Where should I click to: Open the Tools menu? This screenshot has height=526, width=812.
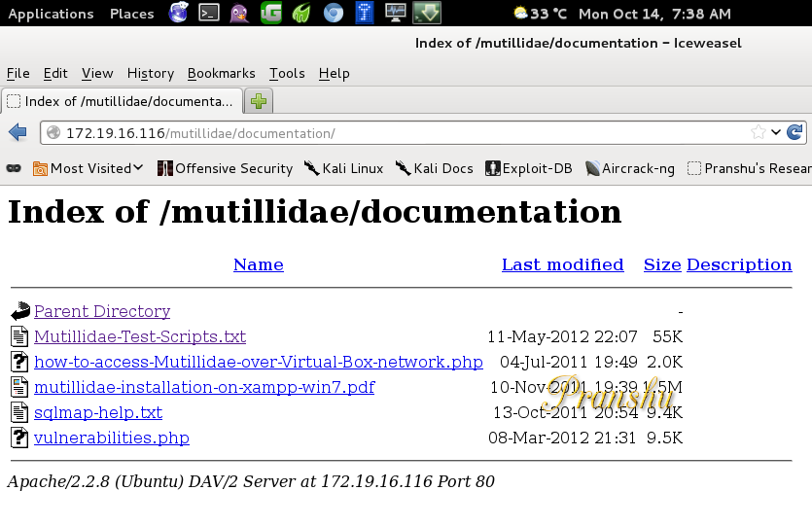click(287, 74)
